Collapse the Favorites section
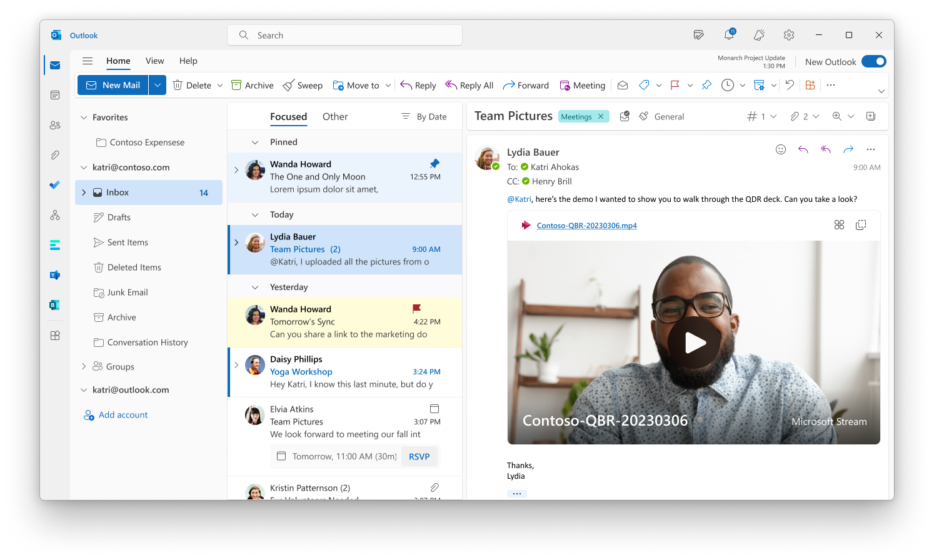This screenshot has height=560, width=934. coord(84,117)
